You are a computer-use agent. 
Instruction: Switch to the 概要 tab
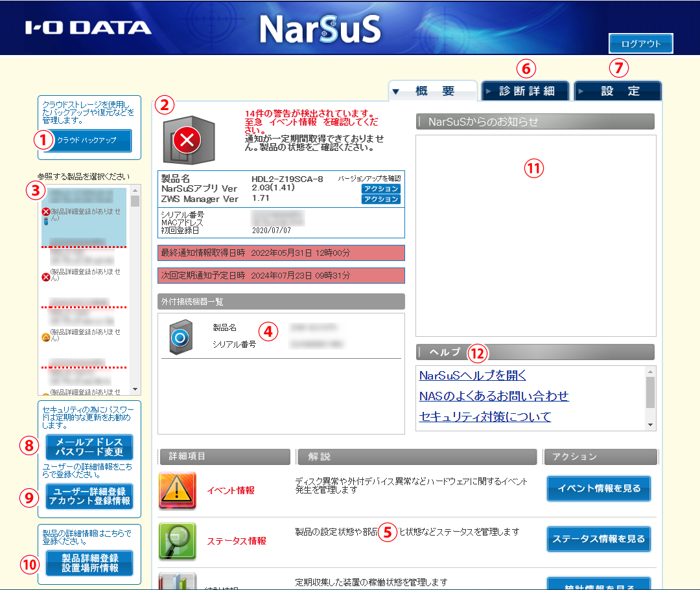pyautogui.click(x=433, y=91)
